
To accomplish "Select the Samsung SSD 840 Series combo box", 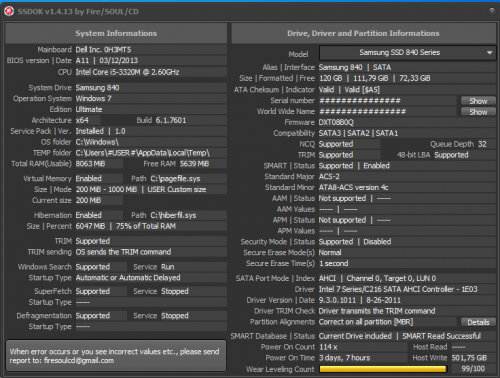I will pyautogui.click(x=408, y=53).
